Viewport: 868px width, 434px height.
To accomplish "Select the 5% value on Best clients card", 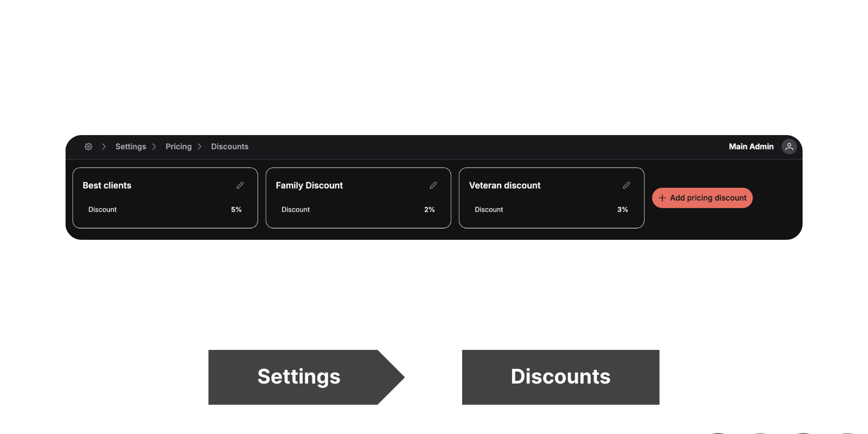I will [x=236, y=209].
